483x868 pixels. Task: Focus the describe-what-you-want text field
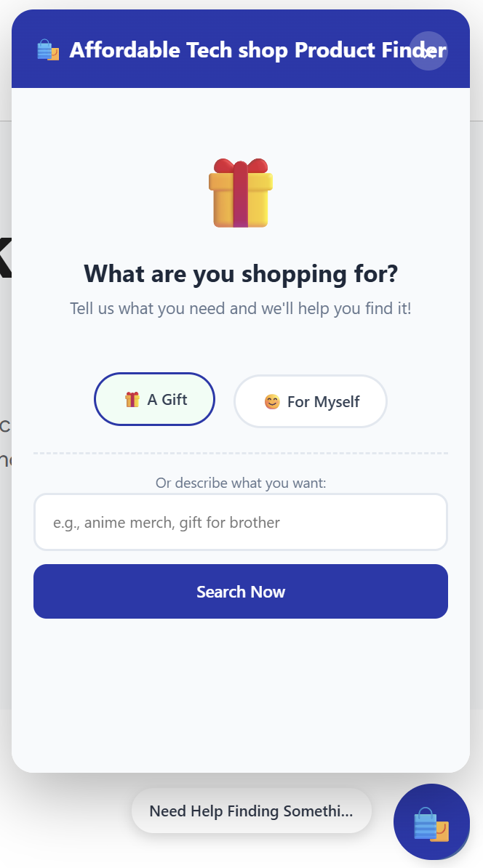240,522
